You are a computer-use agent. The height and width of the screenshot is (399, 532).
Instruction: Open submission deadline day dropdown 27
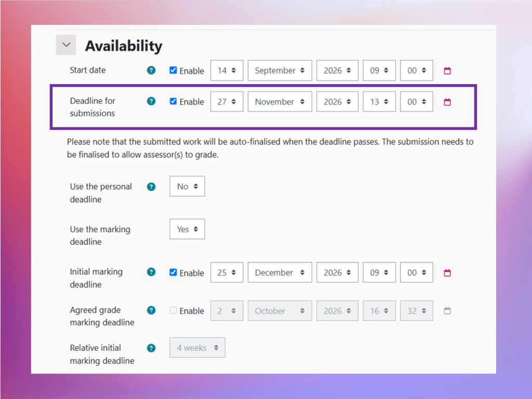pos(227,101)
